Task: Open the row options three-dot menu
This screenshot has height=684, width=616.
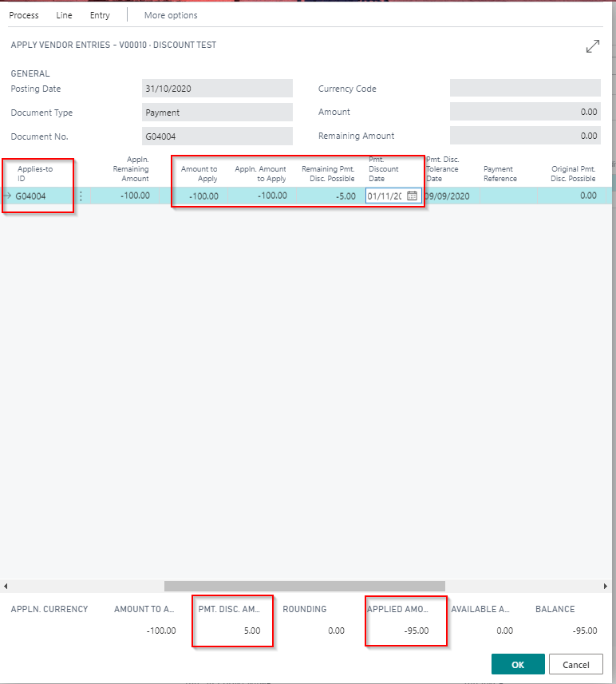Action: 80,196
